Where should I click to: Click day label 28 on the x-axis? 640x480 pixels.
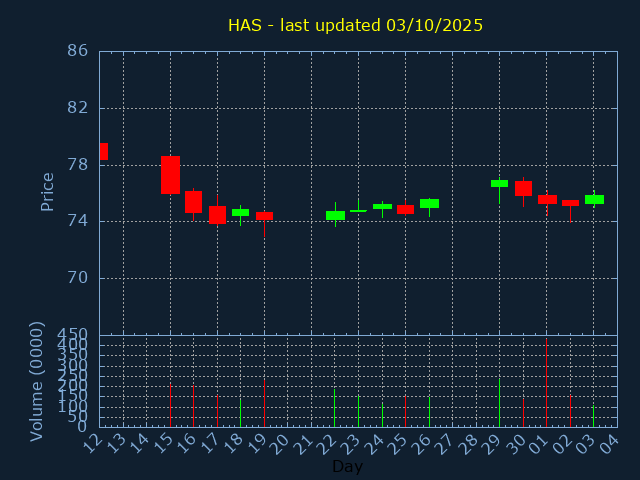tap(469, 444)
